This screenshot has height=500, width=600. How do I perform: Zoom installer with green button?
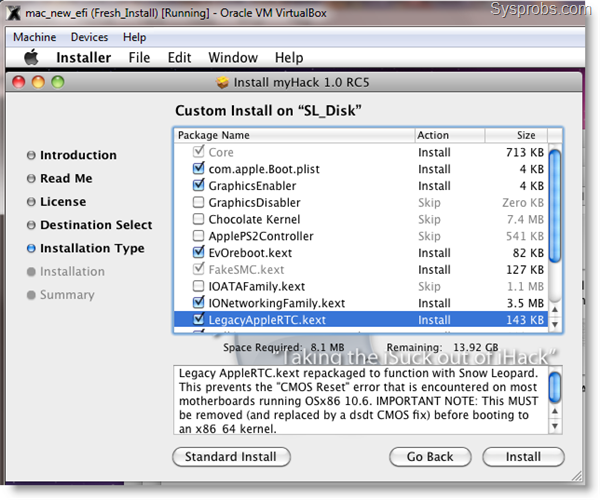pyautogui.click(x=58, y=82)
